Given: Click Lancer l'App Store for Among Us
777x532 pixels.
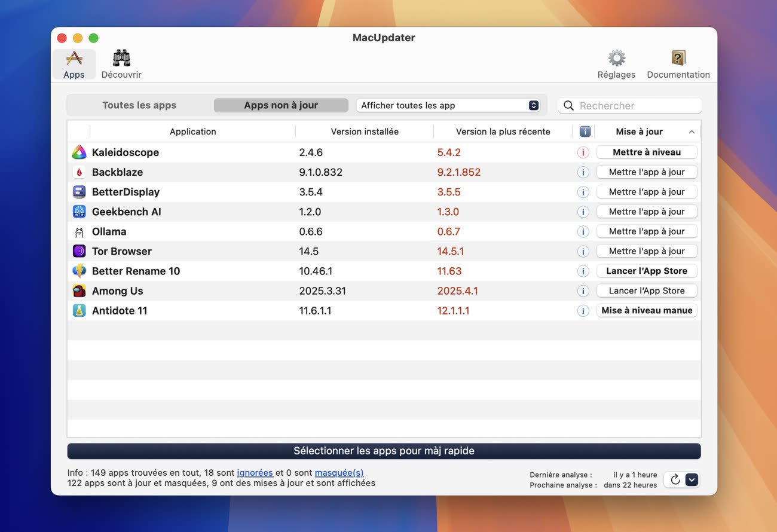Looking at the screenshot, I should 647,291.
